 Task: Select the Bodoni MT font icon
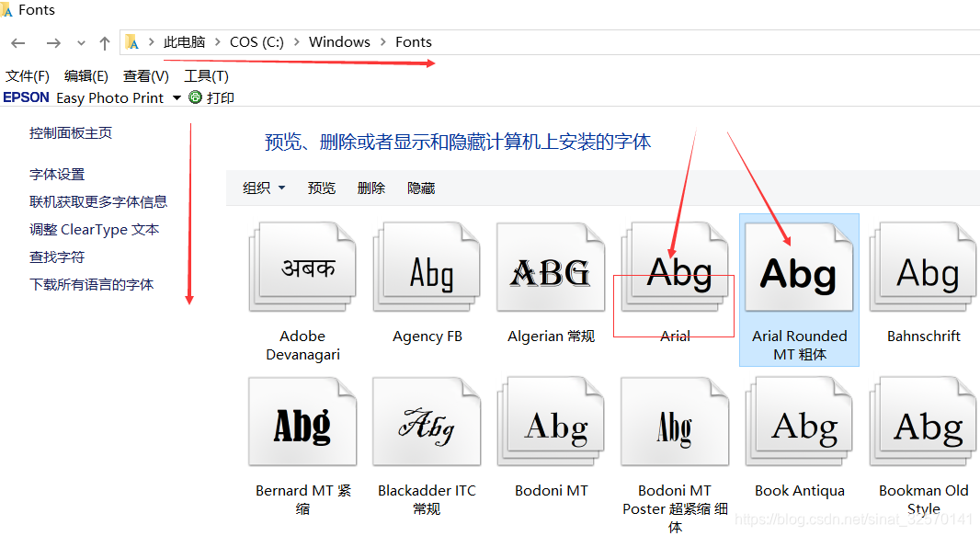click(551, 422)
